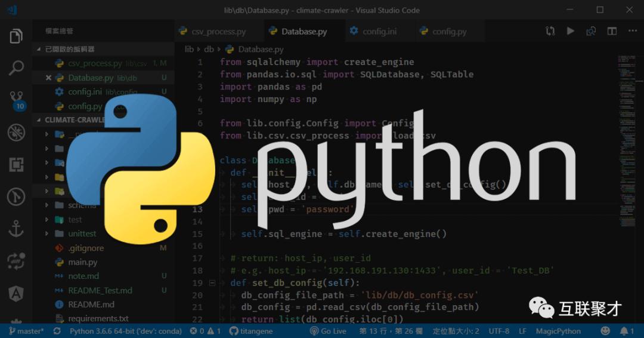
Task: Click Go Live in the status bar
Action: pyautogui.click(x=328, y=331)
